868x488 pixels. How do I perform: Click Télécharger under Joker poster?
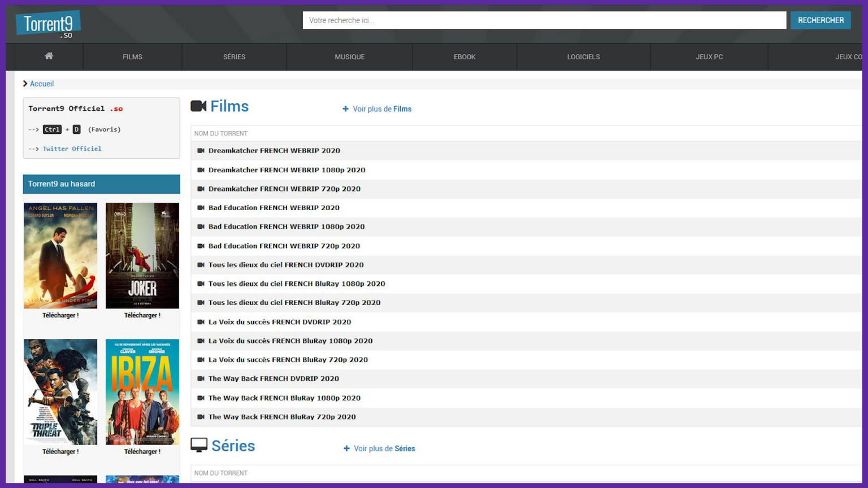click(142, 315)
